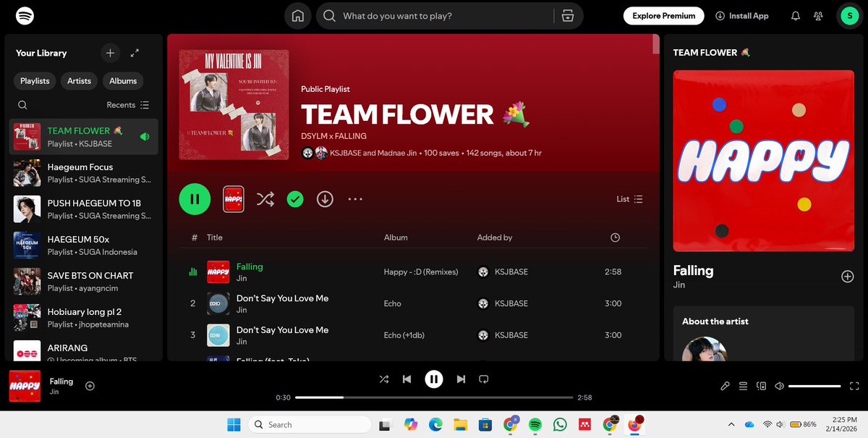Image resolution: width=868 pixels, height=438 pixels.
Task: Toggle shuffle for TEAM FLOWER playlist
Action: coord(265,199)
